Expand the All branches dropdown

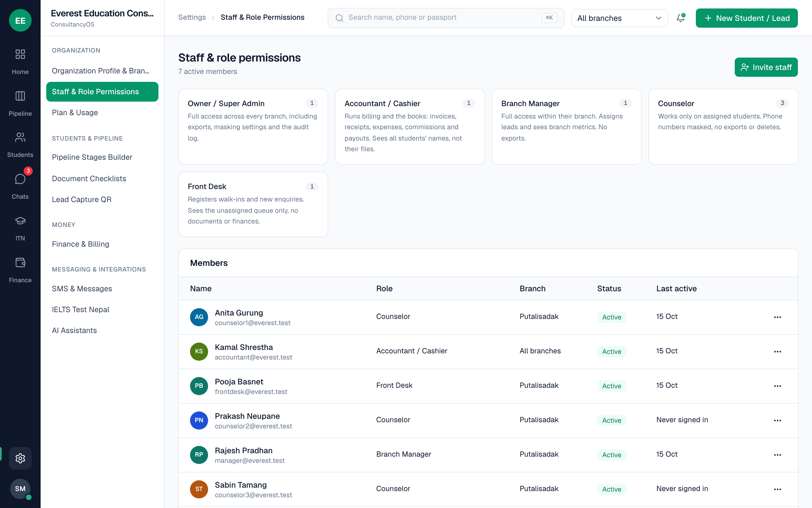tap(619, 18)
